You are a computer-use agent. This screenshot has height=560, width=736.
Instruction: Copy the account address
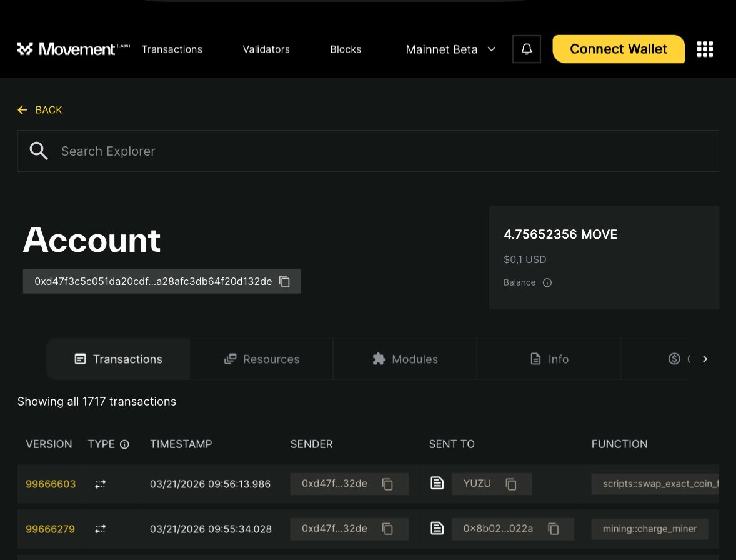(284, 281)
